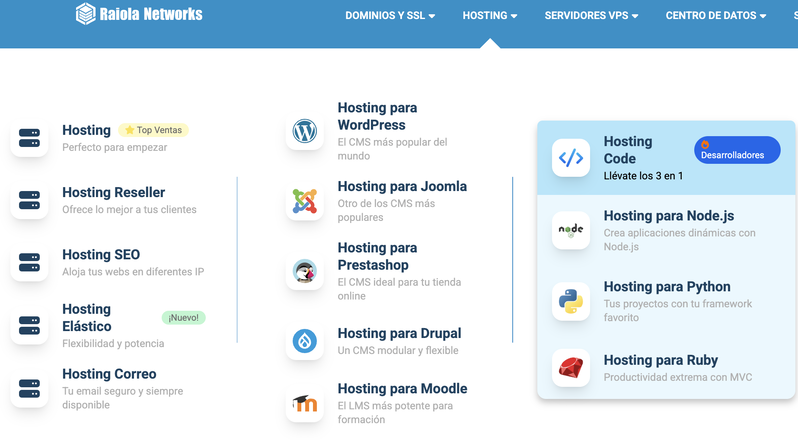
Task: Go to Hosting para Prestashop
Action: coord(377,256)
